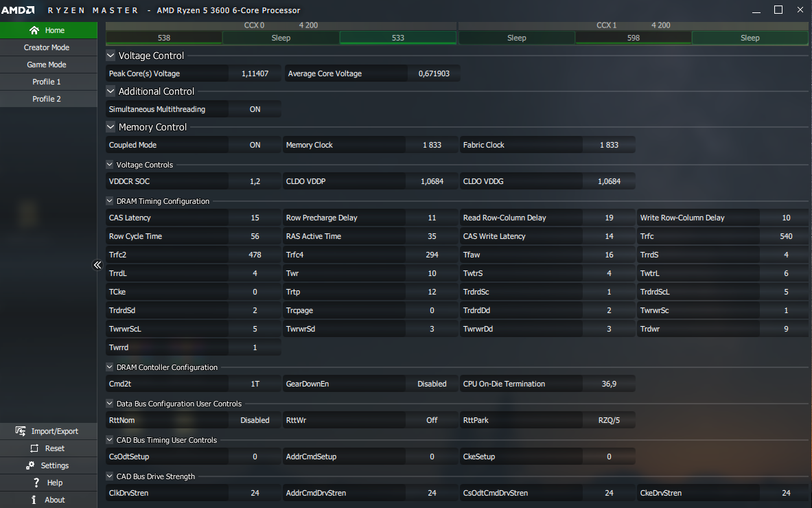Click ClkDrvStren value 24

point(255,493)
